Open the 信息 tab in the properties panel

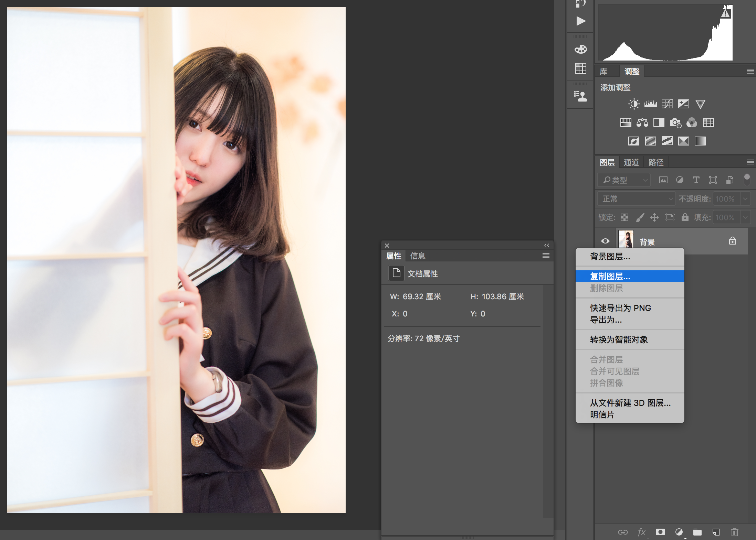point(418,256)
